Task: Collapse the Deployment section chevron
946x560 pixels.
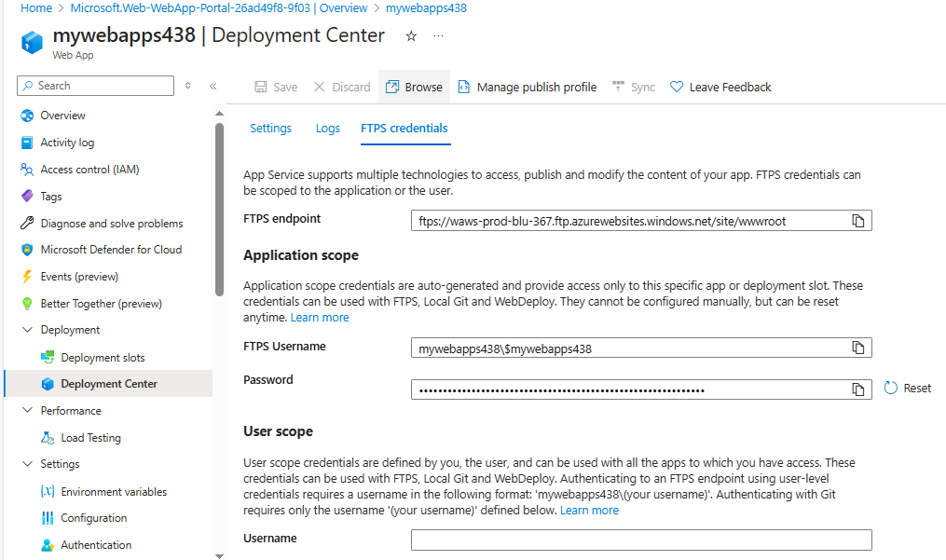Action: (x=27, y=330)
